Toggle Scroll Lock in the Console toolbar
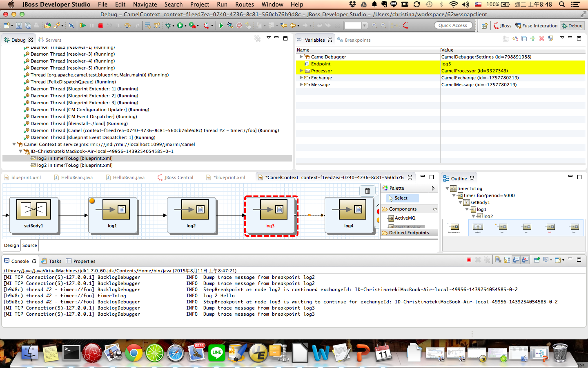Viewport: 588px width, 368px height. coord(507,260)
